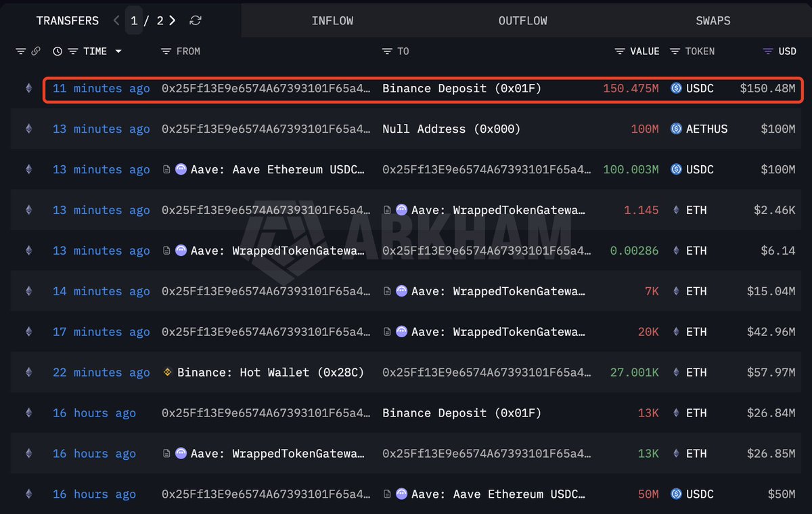Click the 0.00286 value cell
The image size is (812, 514).
click(x=635, y=251)
